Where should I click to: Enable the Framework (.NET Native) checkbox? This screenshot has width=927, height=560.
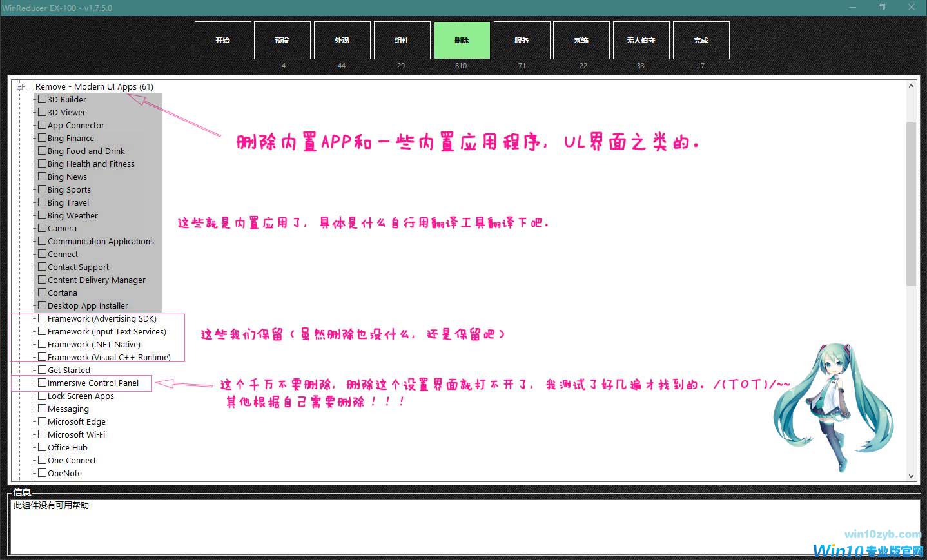click(x=43, y=344)
